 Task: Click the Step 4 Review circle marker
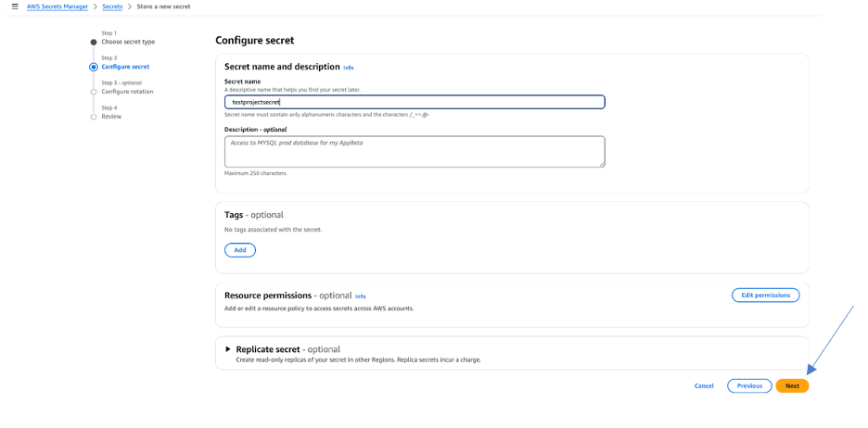94,117
